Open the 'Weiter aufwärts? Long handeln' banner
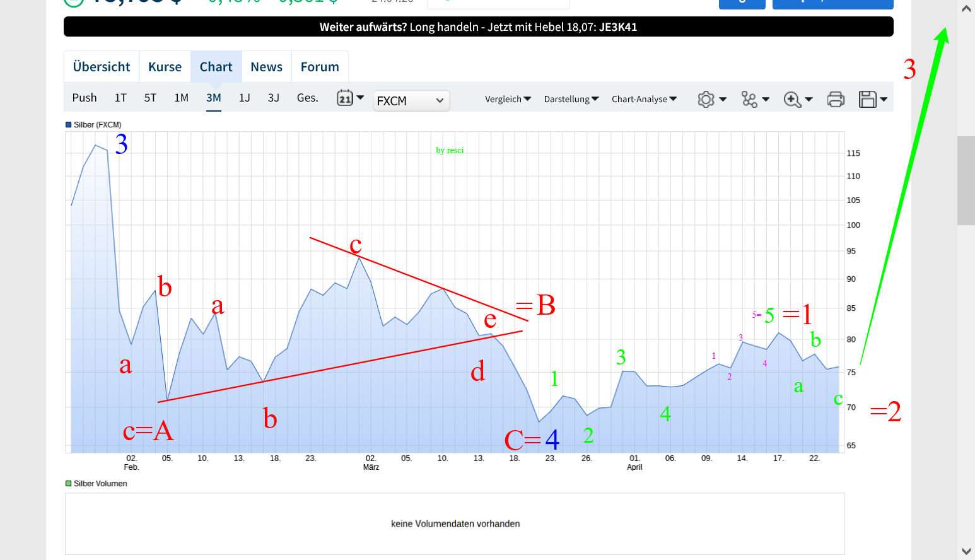The image size is (975, 560). tap(479, 26)
